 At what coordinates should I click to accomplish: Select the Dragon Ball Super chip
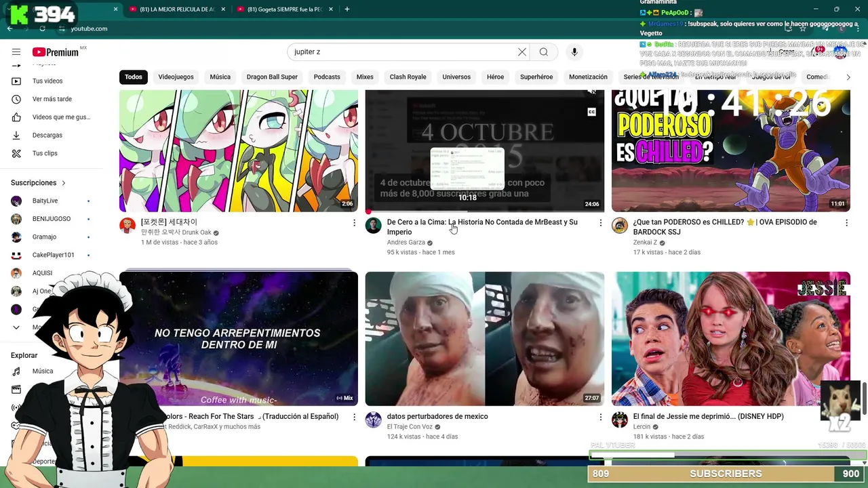[x=272, y=77]
